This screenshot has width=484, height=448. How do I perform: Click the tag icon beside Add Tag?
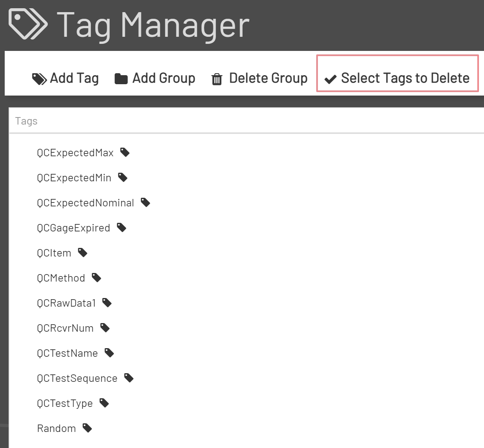coord(40,78)
